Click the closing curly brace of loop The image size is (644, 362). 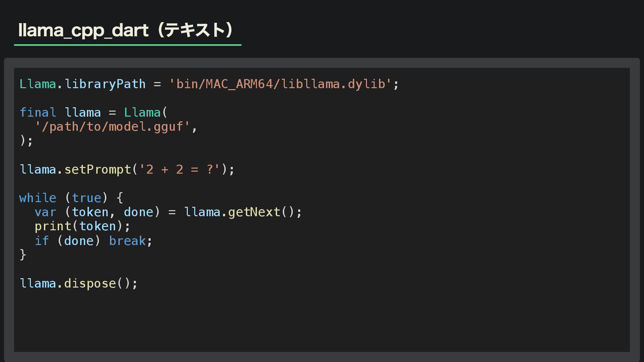coord(23,255)
